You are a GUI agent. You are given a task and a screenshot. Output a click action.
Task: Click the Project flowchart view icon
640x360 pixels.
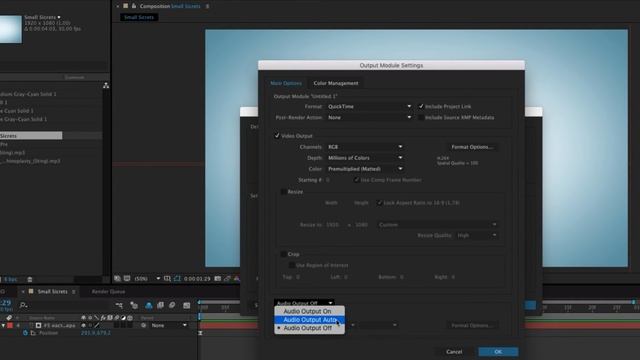click(106, 85)
